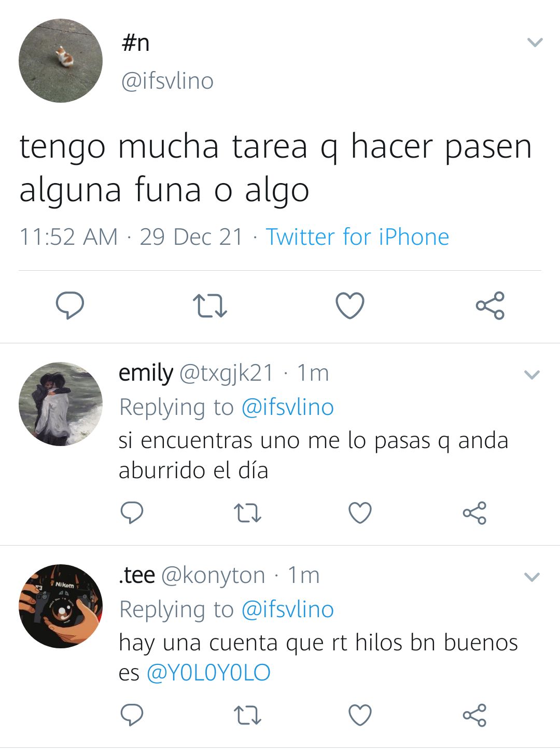Retweet .tee's reply

[x=247, y=715]
